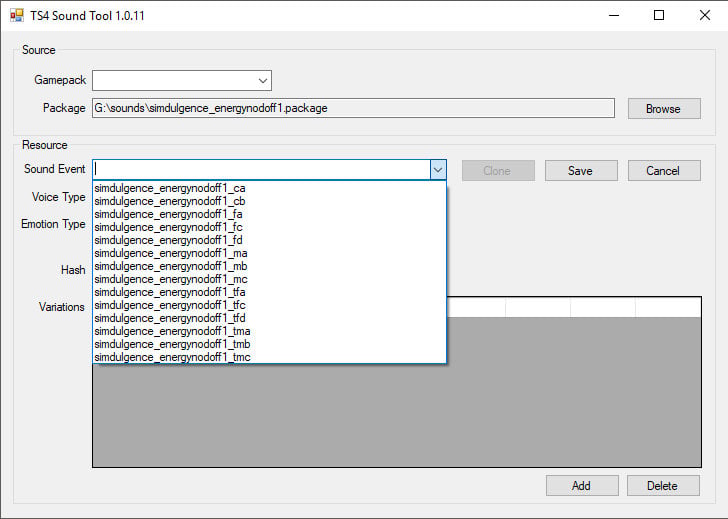Select simdulgence_energynodoff1_cb from the list
This screenshot has width=728, height=519.
(x=269, y=201)
